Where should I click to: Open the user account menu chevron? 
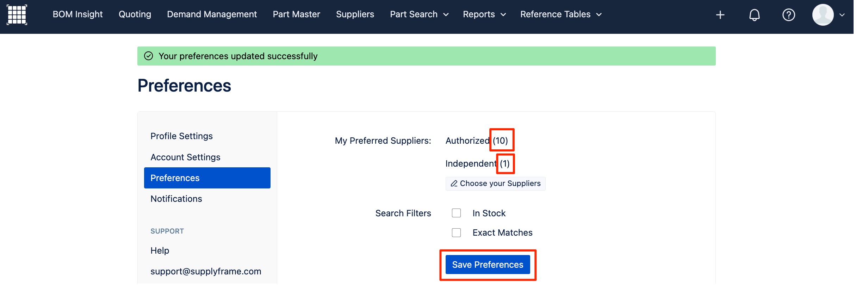(x=842, y=15)
